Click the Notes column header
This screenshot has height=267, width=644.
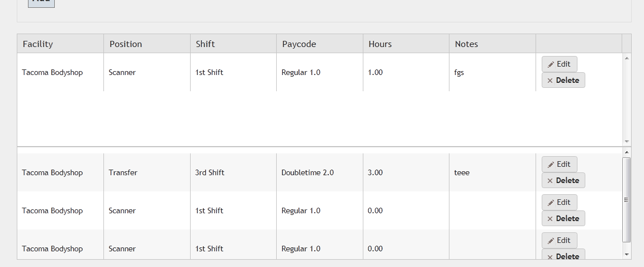466,44
